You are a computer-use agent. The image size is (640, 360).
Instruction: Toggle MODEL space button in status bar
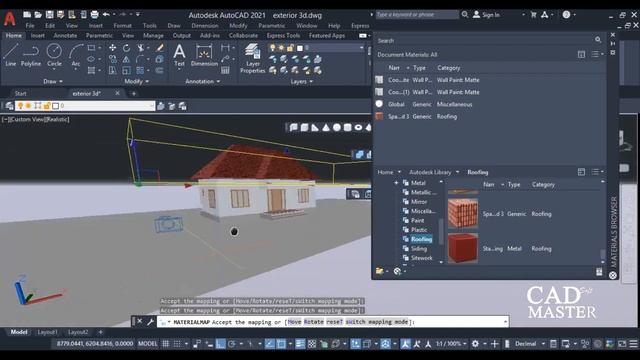pos(147,344)
